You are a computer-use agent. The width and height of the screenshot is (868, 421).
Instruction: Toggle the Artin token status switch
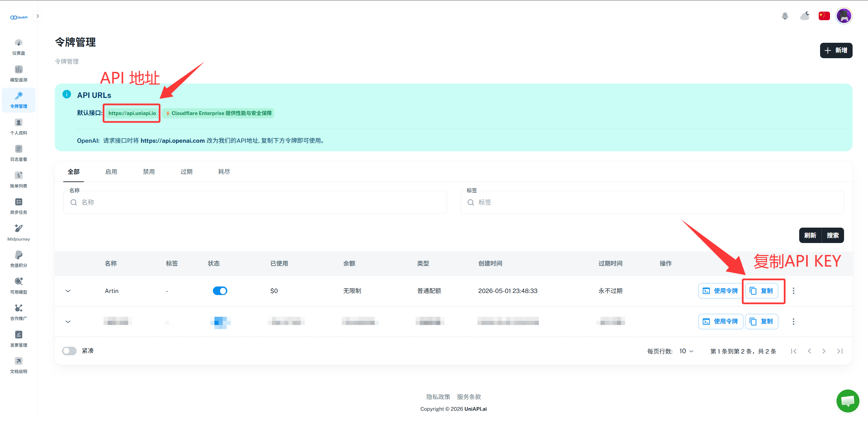(220, 291)
